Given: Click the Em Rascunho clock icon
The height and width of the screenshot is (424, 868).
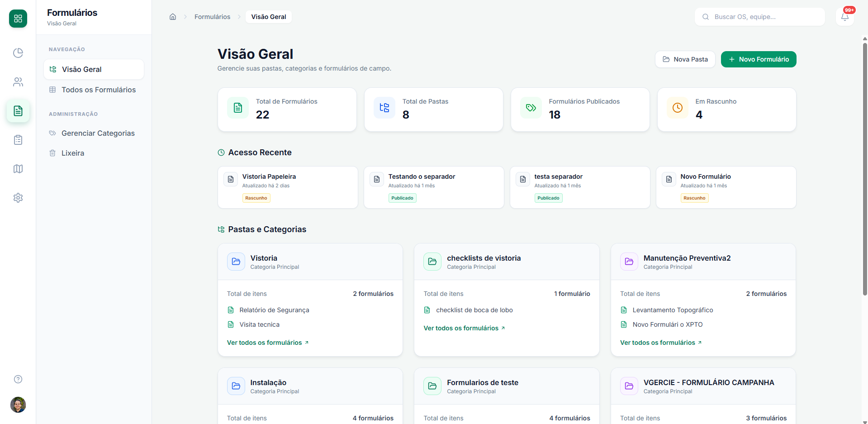Looking at the screenshot, I should tap(678, 108).
